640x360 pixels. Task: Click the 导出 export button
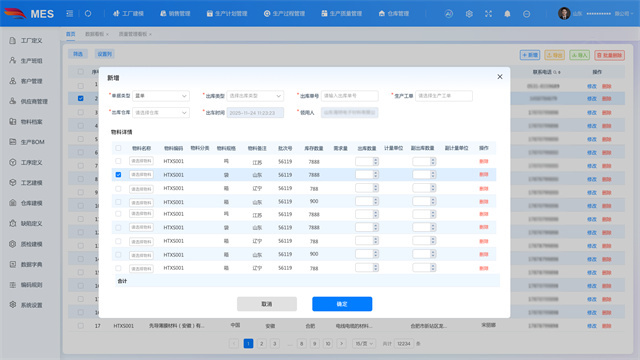pos(555,55)
